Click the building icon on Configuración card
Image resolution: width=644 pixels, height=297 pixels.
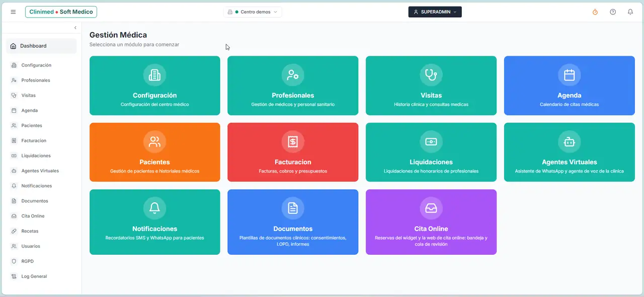154,75
